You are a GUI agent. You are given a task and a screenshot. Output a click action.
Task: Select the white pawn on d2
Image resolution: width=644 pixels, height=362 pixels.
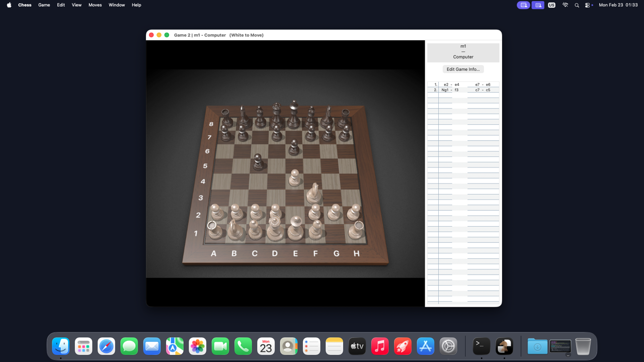[275, 212]
